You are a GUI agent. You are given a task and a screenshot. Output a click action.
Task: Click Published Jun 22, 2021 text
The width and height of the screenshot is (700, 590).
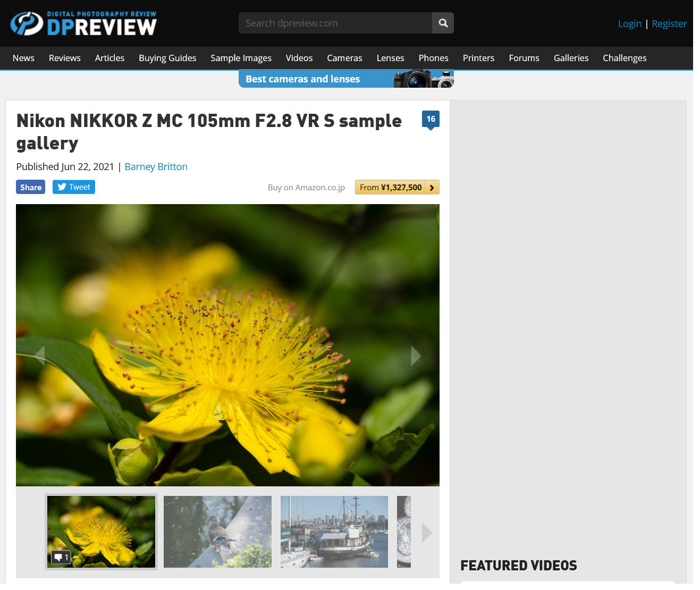pos(65,167)
